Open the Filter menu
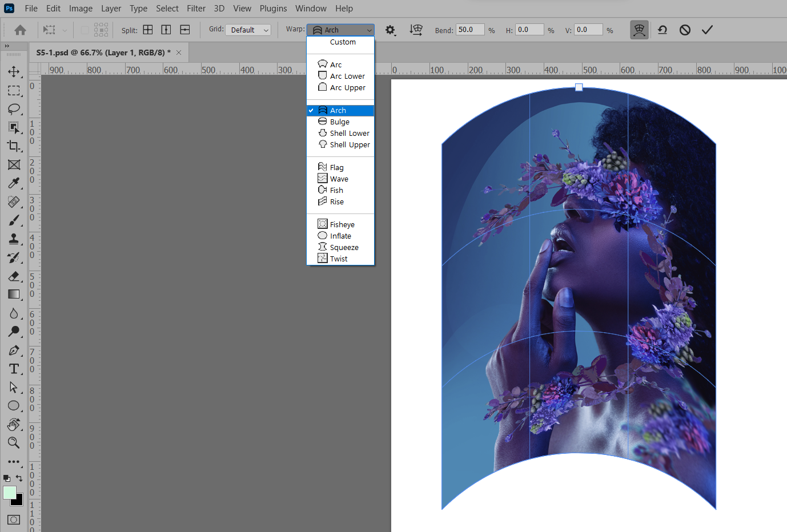Image resolution: width=787 pixels, height=532 pixels. click(x=196, y=9)
